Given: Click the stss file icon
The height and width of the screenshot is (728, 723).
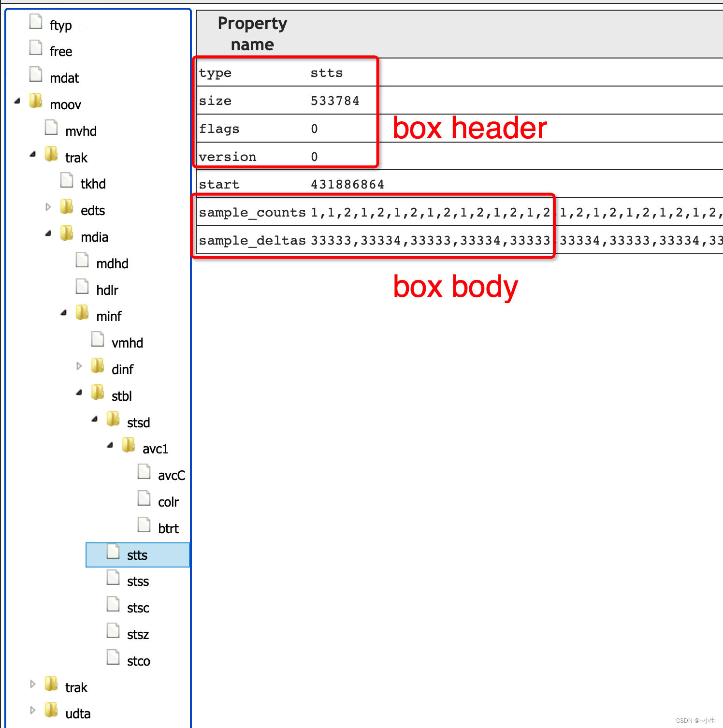Looking at the screenshot, I should 113,577.
